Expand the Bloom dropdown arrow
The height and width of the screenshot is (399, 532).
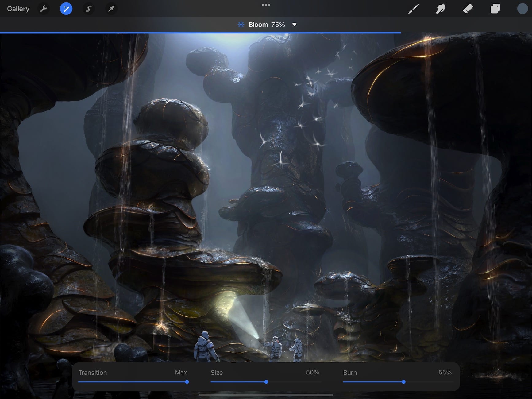(x=294, y=25)
